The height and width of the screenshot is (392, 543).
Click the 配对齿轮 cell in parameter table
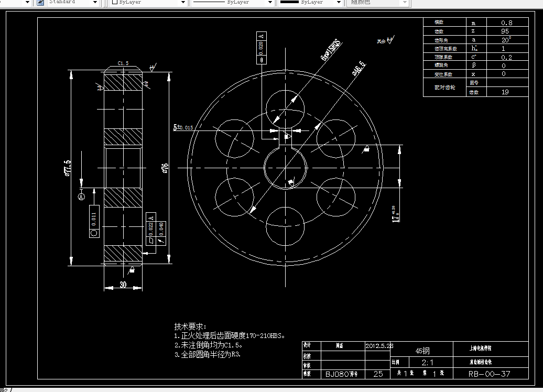coord(444,88)
